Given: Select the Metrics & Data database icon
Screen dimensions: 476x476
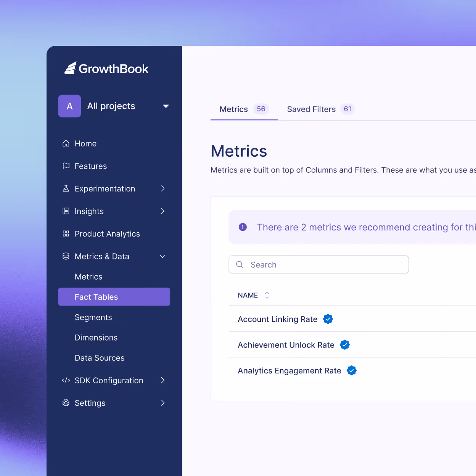Looking at the screenshot, I should pos(66,256).
